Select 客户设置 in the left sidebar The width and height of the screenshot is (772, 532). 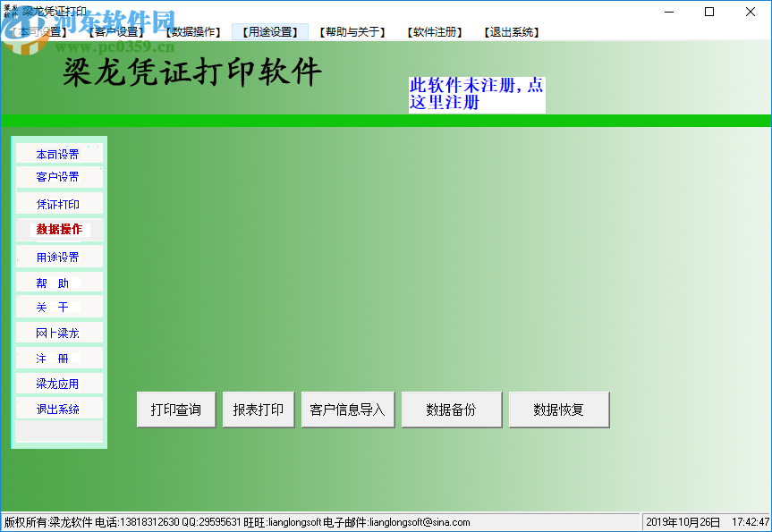click(59, 177)
